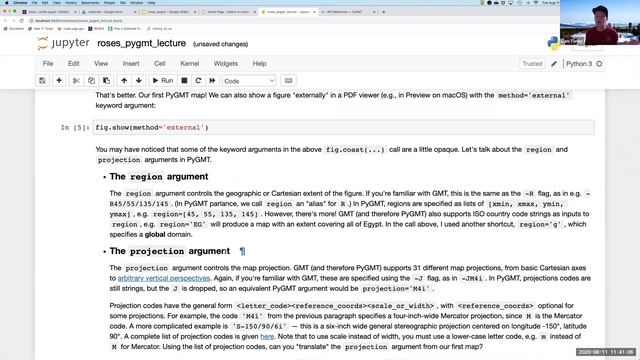The image size is (640, 360).
Task: Click the Jupyter logo
Action: coord(63,43)
